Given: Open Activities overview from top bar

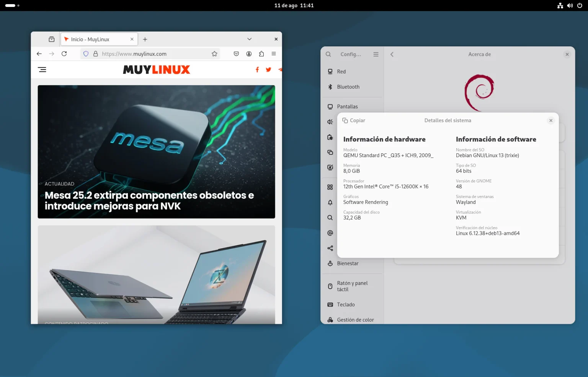Looking at the screenshot, I should (x=12, y=5).
